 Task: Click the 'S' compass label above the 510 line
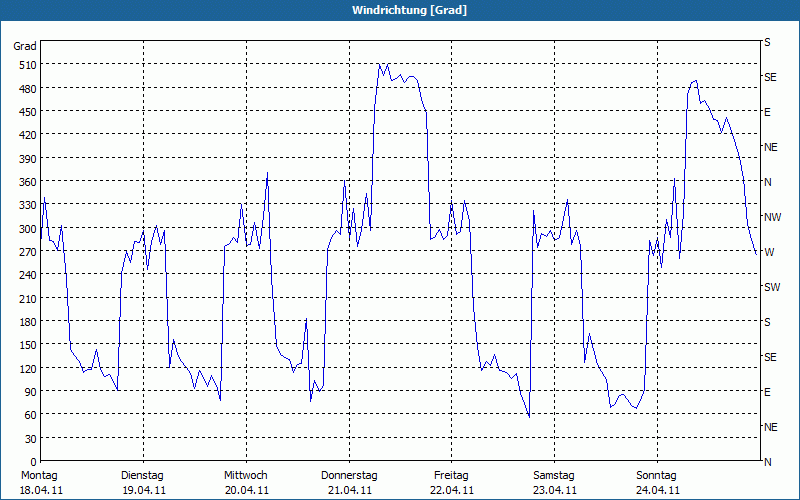click(x=767, y=42)
